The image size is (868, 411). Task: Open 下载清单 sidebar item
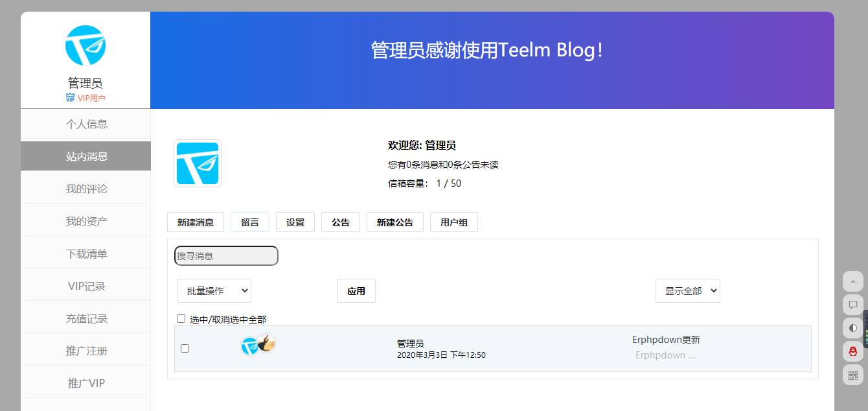(86, 253)
